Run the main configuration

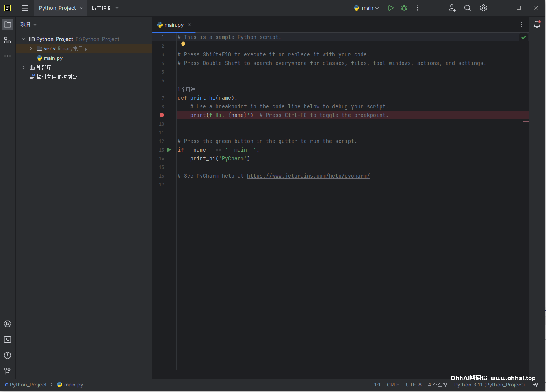point(391,8)
